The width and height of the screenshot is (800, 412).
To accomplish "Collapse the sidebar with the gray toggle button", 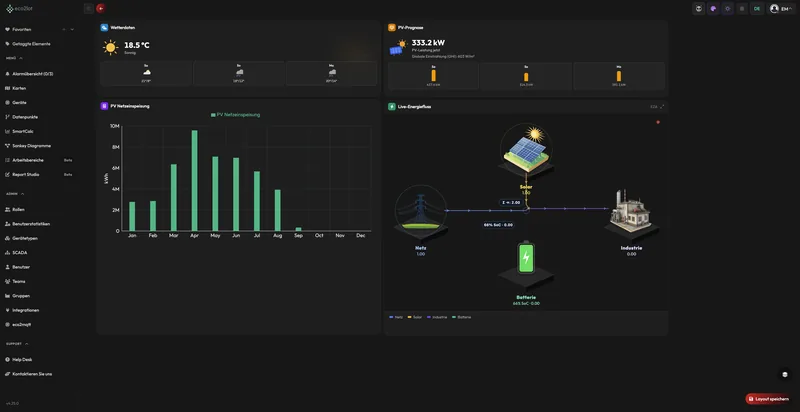I will pyautogui.click(x=89, y=8).
